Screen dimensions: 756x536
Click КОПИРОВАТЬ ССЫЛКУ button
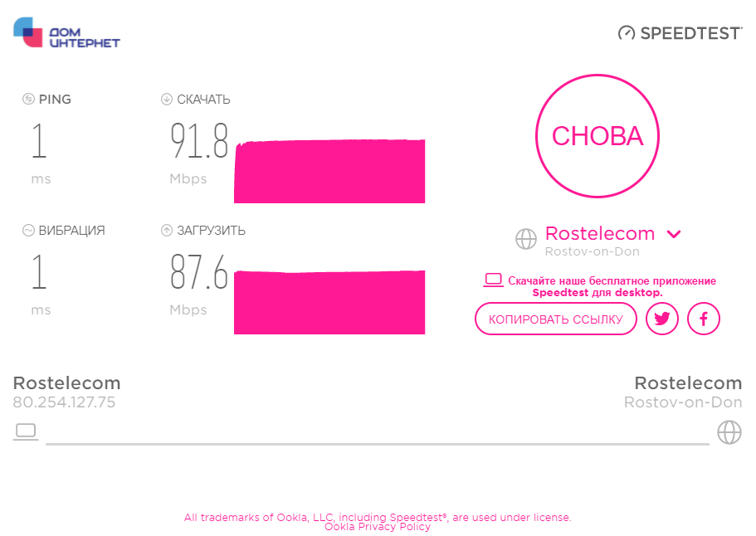[556, 319]
